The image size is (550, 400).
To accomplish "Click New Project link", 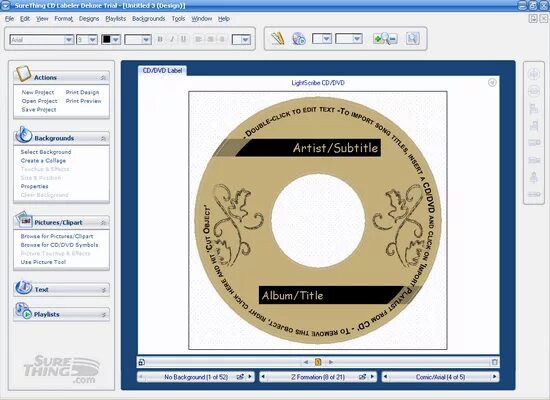I will tap(38, 92).
